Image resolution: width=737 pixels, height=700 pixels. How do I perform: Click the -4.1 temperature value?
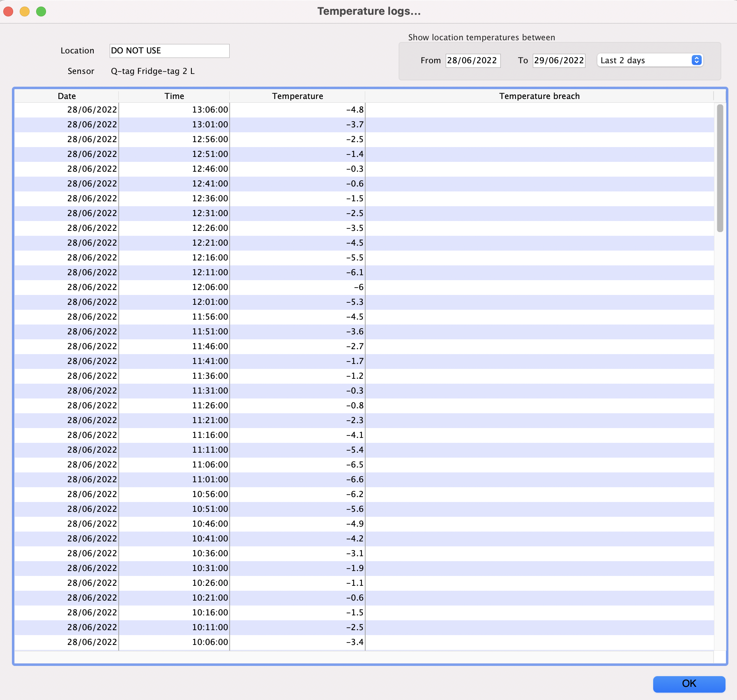click(355, 435)
